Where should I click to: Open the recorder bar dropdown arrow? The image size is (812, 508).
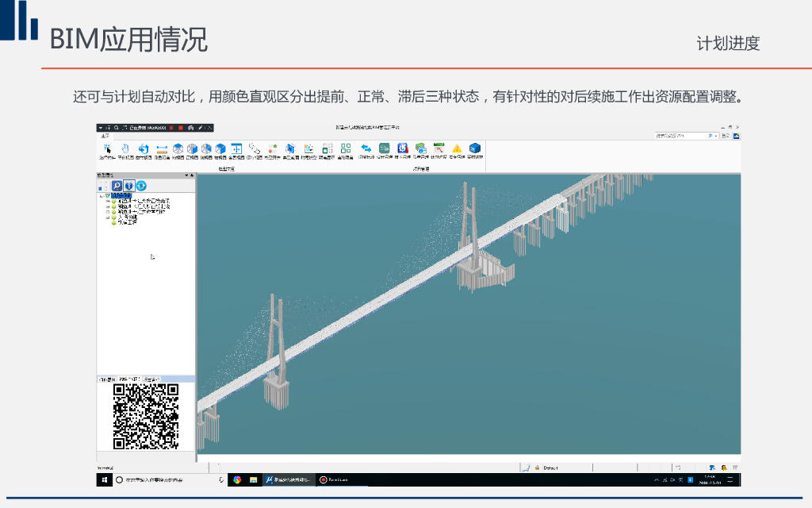(x=101, y=128)
